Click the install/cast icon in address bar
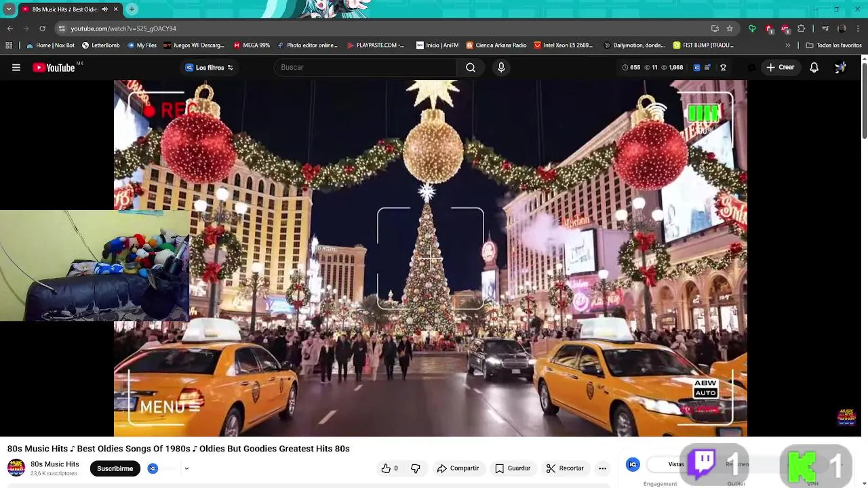 (715, 28)
